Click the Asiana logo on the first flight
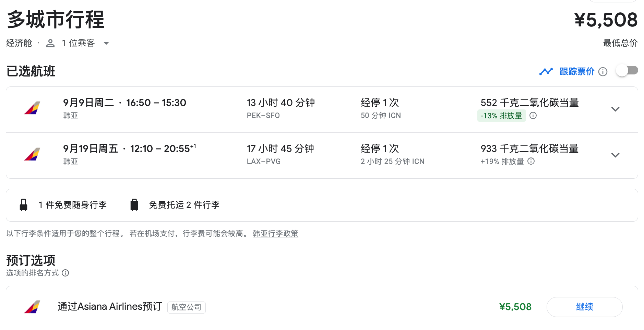644x330 pixels. pos(32,108)
